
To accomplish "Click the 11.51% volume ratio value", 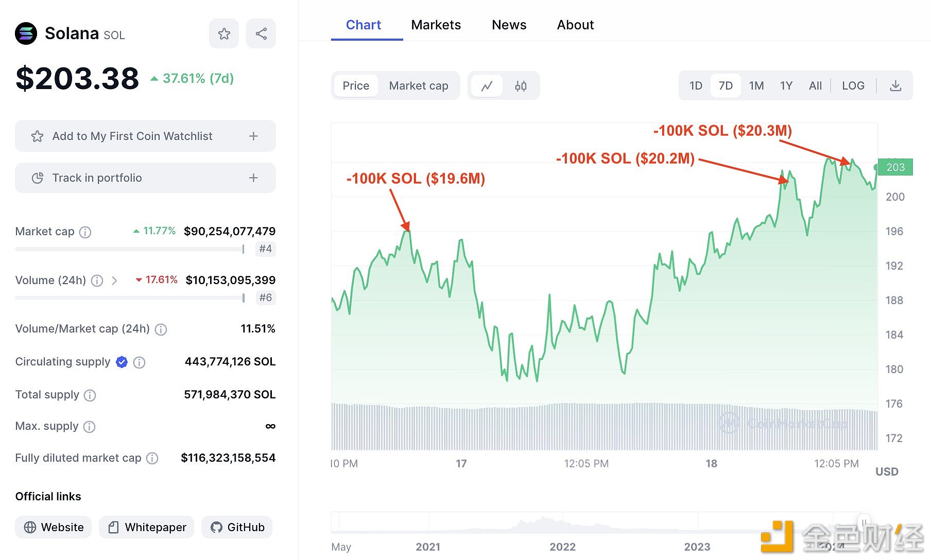I will pos(258,329).
